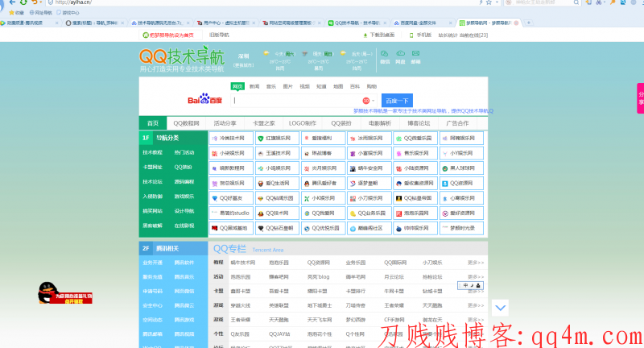Expand 更多>> in the 穿越火线 row

(476, 305)
